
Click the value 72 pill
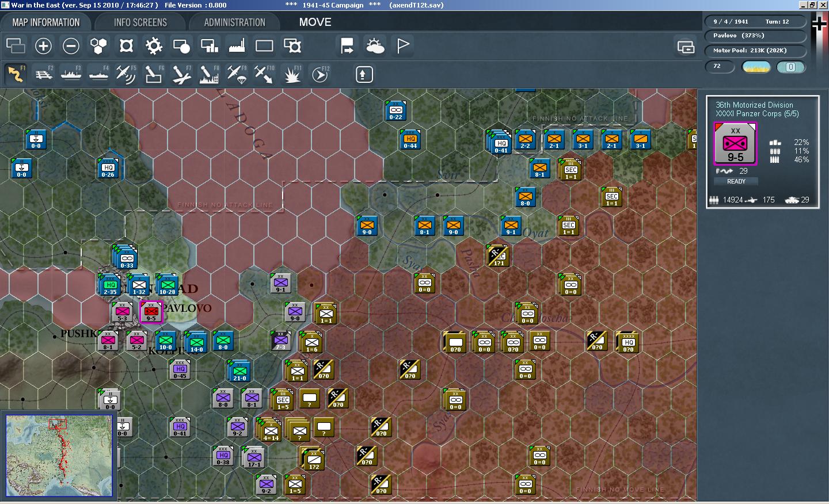point(720,67)
